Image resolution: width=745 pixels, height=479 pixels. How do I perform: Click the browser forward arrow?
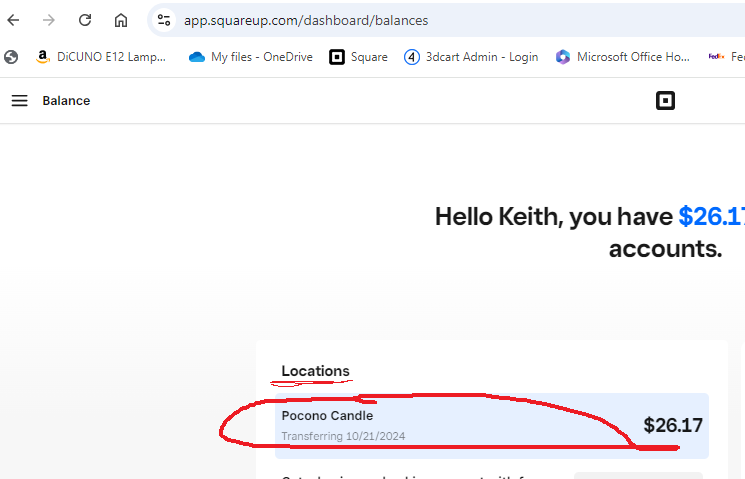click(x=49, y=20)
